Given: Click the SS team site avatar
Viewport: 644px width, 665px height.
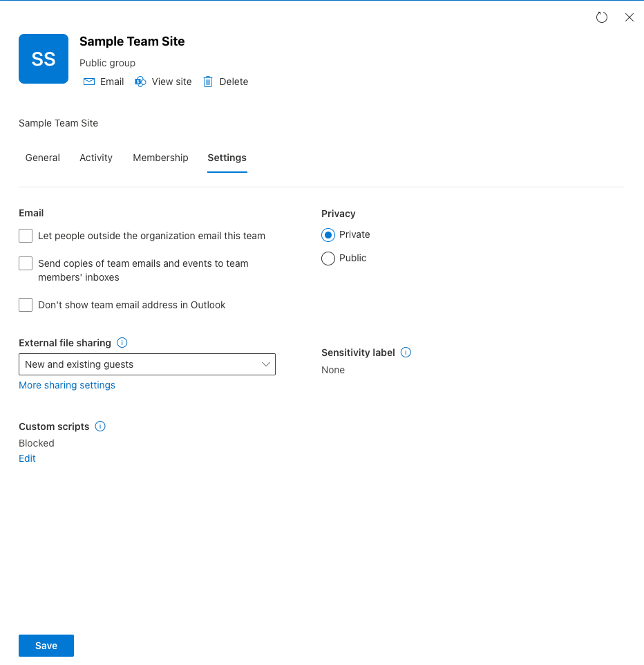Looking at the screenshot, I should tap(44, 59).
